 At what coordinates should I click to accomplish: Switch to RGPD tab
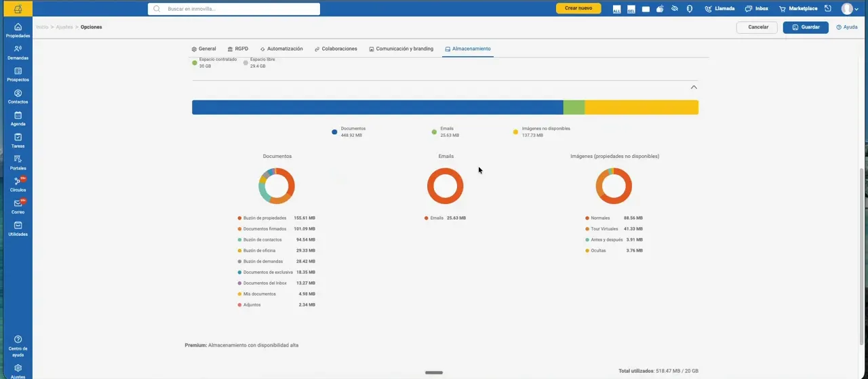tap(238, 49)
